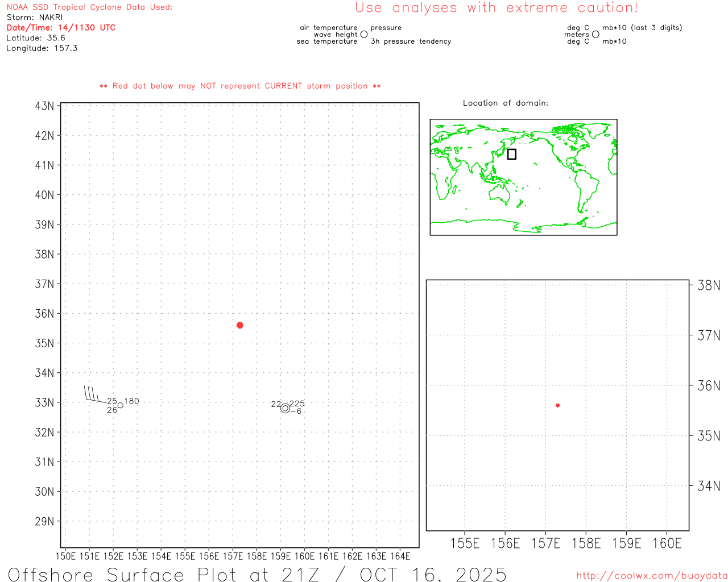Click 'Use analyses with extreme caution!' warning
The height and width of the screenshot is (582, 728).
point(497,8)
